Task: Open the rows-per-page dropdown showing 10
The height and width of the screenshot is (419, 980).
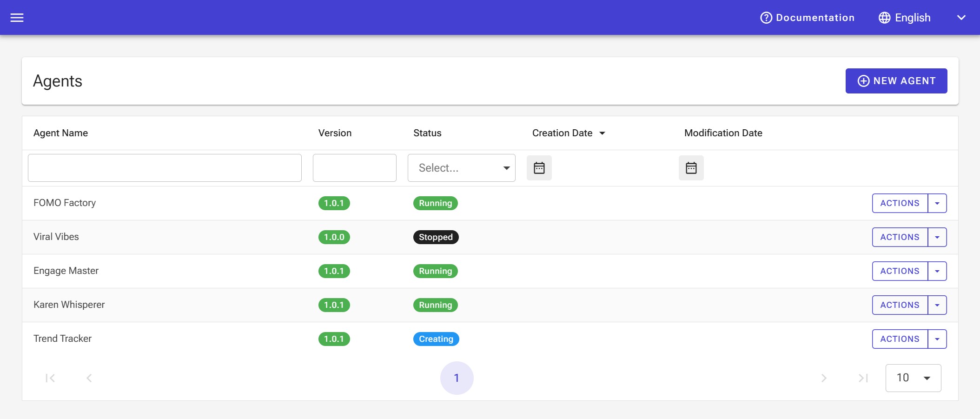Action: point(913,378)
